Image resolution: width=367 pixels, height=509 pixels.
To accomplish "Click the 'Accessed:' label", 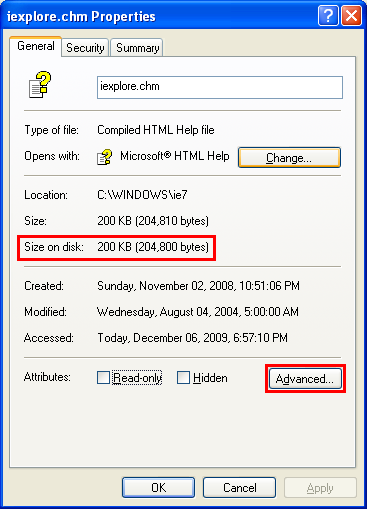I will point(49,338).
